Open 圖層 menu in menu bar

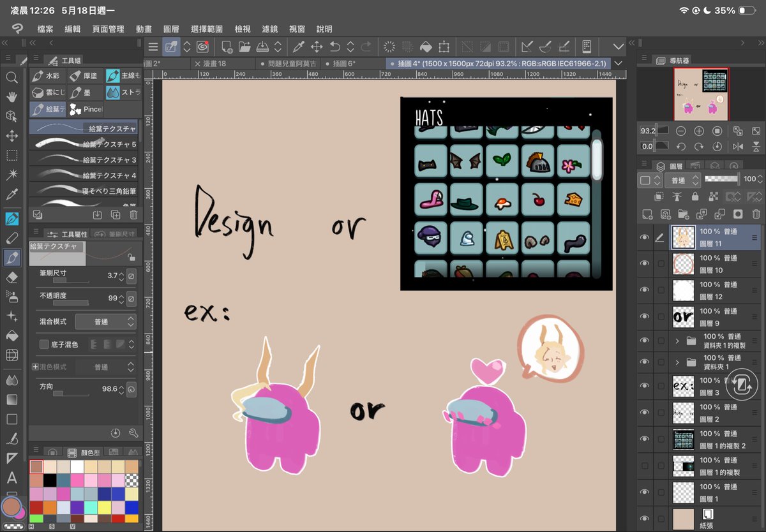[171, 29]
